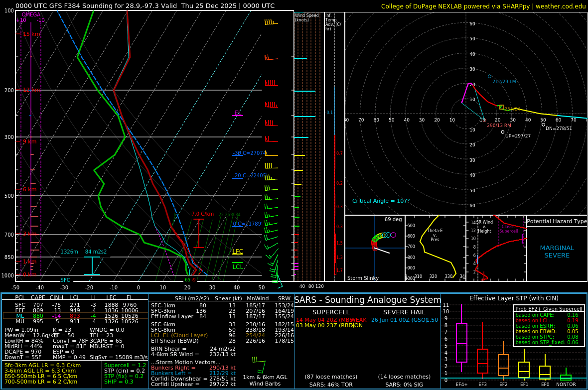Click the 'Wind Speed (knots)' panel header
Viewport: 588px width, 390px height.
click(x=307, y=17)
